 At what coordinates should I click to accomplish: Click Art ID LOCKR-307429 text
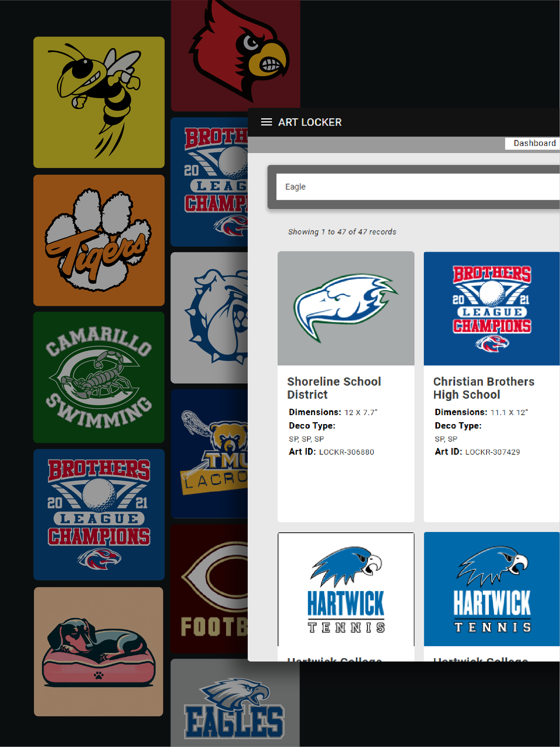coord(477,452)
